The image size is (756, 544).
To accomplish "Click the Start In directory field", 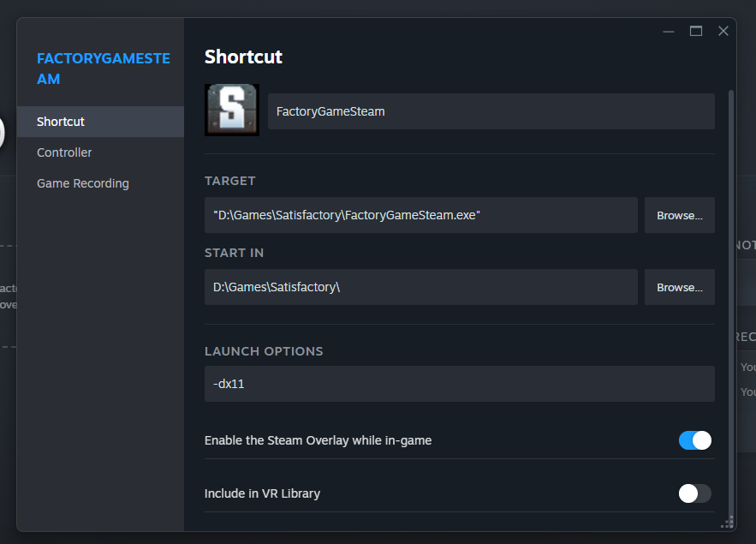I will [x=421, y=287].
